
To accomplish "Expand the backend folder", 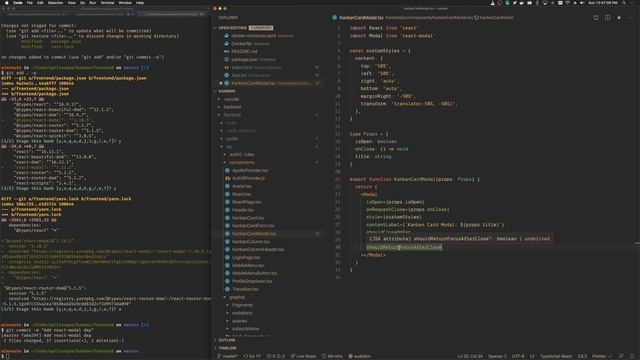I will 232,107.
